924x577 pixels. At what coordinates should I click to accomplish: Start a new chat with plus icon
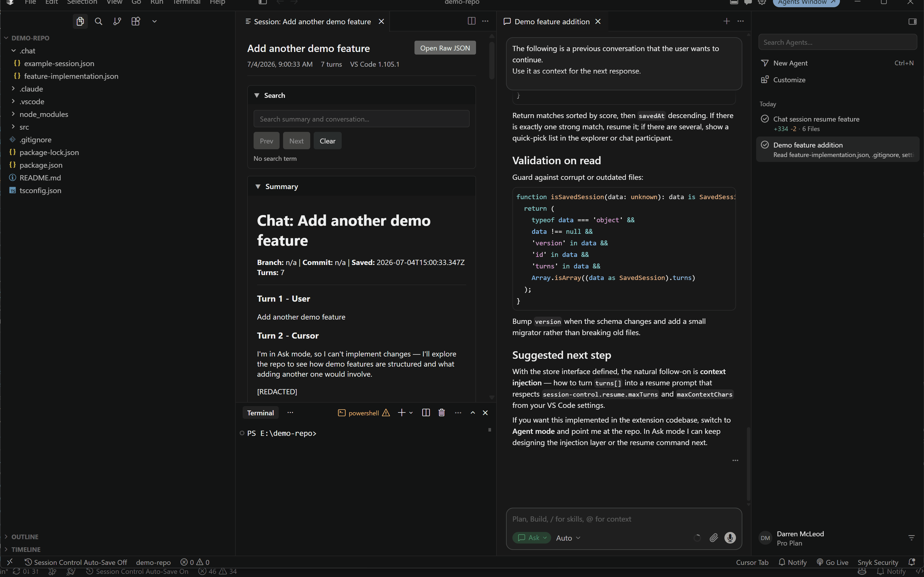pos(727,21)
